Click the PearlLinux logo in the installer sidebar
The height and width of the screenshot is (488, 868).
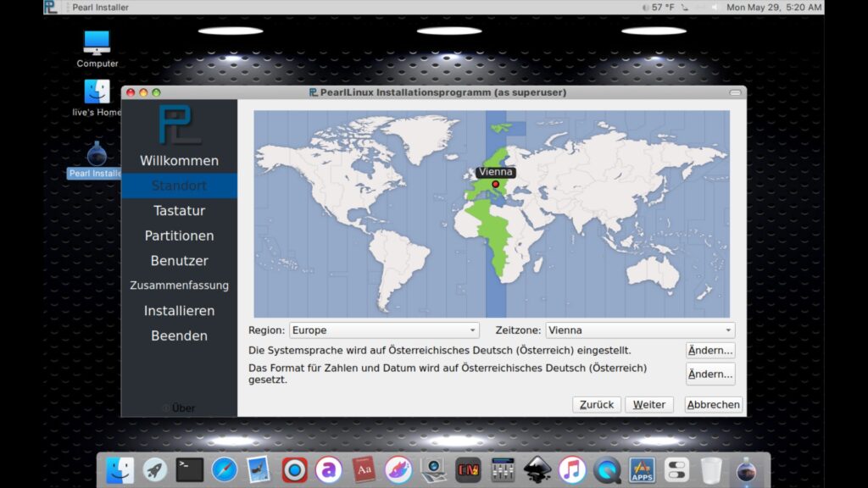pos(179,125)
